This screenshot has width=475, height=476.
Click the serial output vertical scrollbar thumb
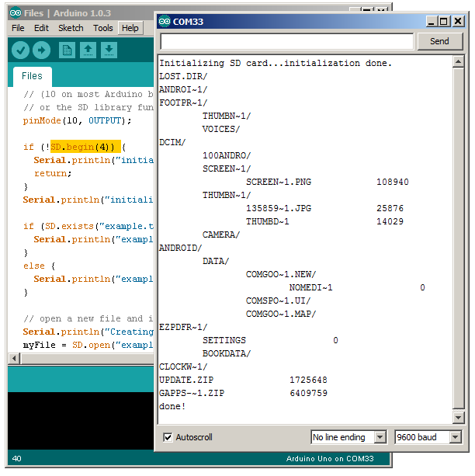pyautogui.click(x=458, y=238)
